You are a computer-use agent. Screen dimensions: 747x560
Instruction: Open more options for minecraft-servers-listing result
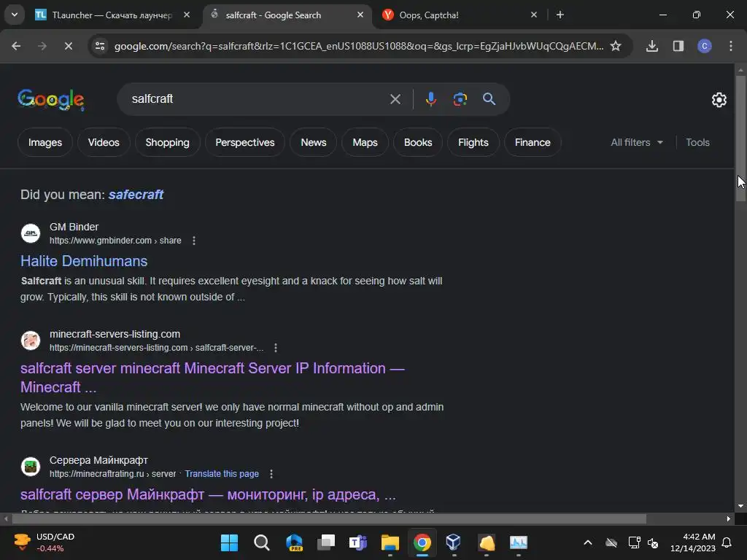click(x=275, y=348)
